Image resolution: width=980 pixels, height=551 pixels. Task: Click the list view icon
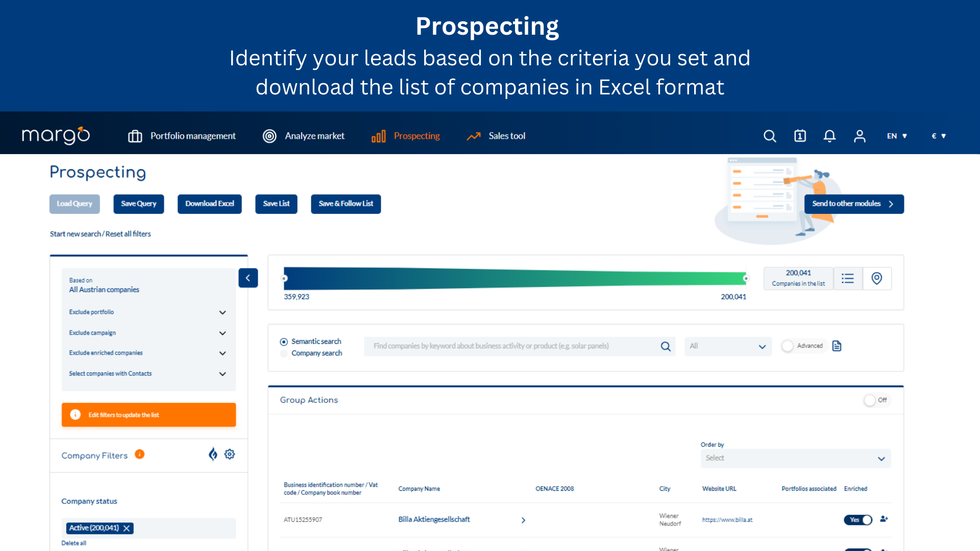coord(848,277)
